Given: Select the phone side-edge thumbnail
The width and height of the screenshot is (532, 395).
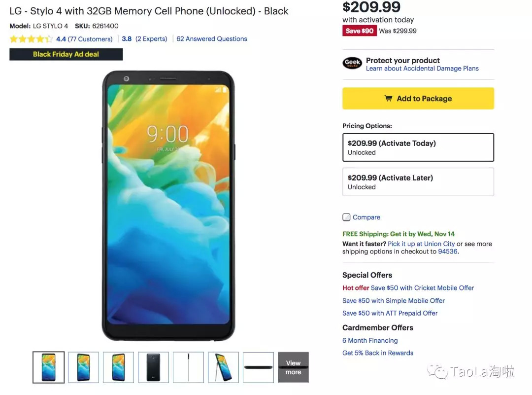Looking at the screenshot, I should click(259, 367).
